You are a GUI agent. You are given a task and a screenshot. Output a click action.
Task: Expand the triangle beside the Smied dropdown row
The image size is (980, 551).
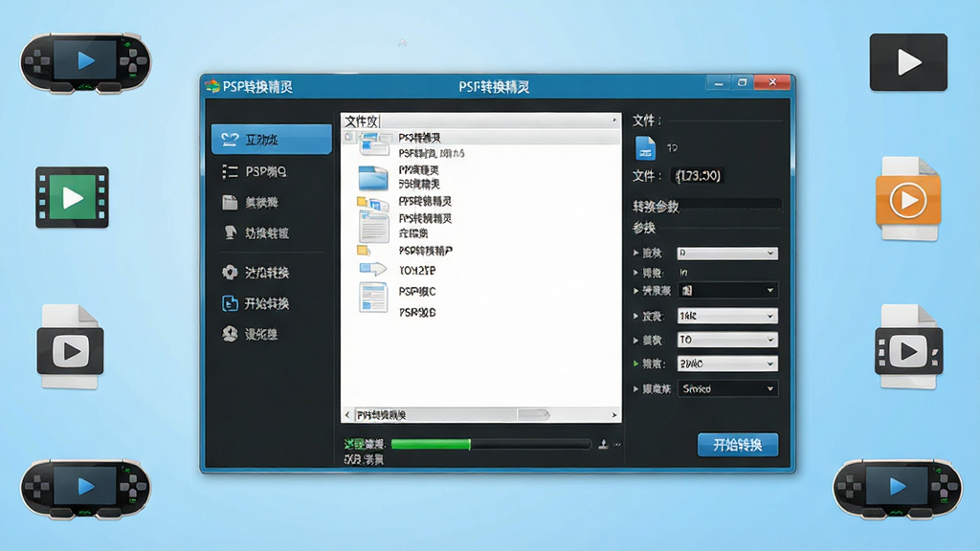[x=636, y=388]
